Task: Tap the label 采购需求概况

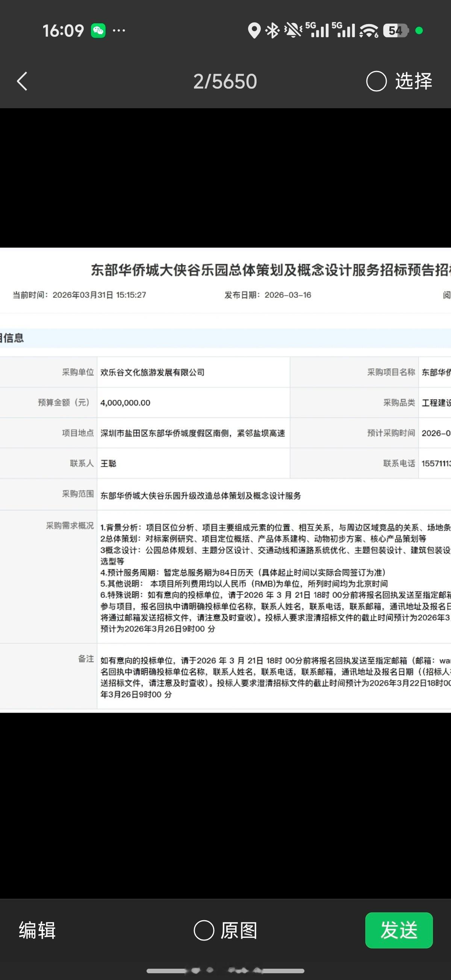Action: (x=70, y=525)
